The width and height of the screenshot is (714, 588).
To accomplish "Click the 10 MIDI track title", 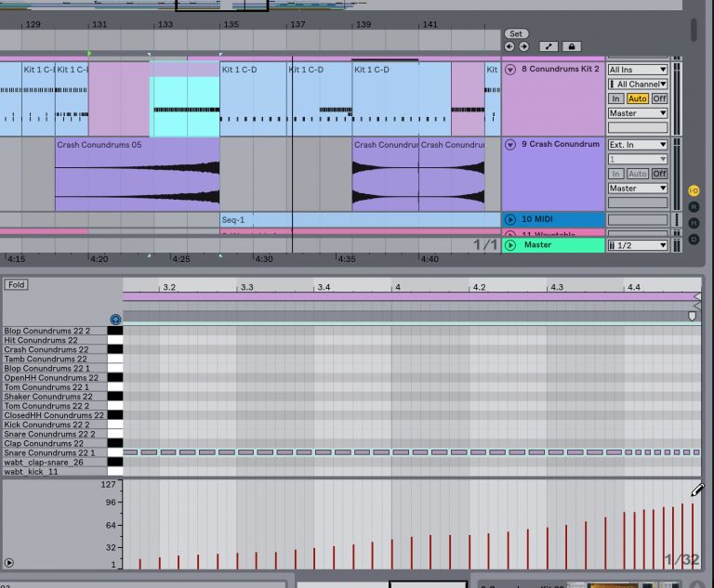I will pos(537,219).
